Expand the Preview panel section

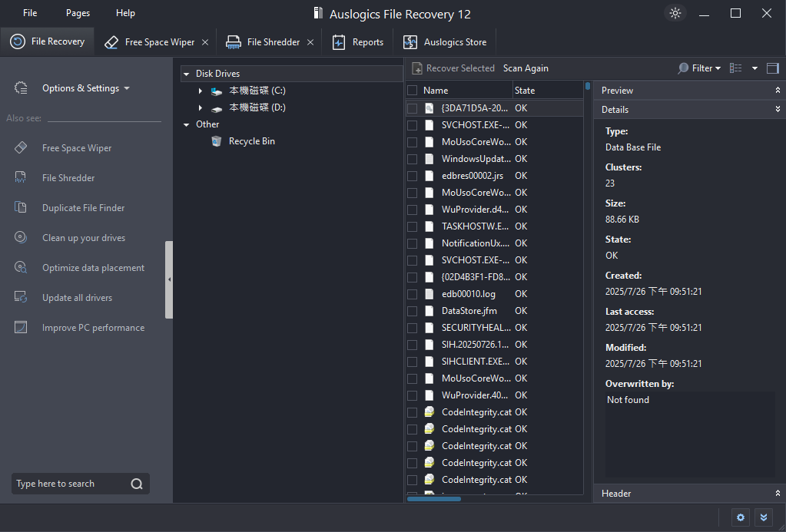pos(778,90)
